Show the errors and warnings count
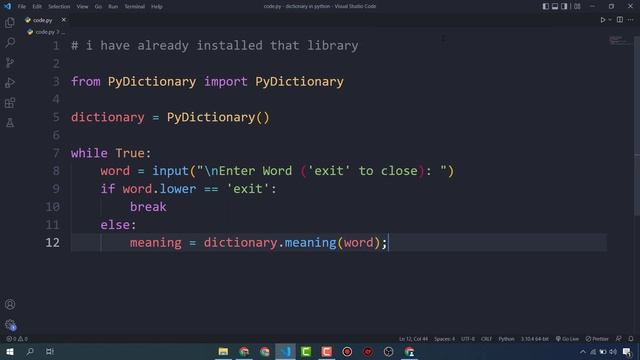The image size is (640, 360). pyautogui.click(x=17, y=339)
